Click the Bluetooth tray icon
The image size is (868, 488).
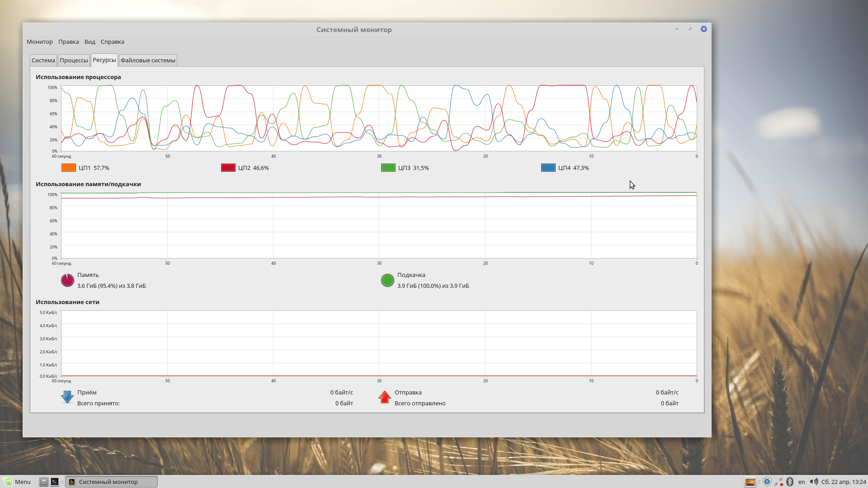[x=790, y=482]
